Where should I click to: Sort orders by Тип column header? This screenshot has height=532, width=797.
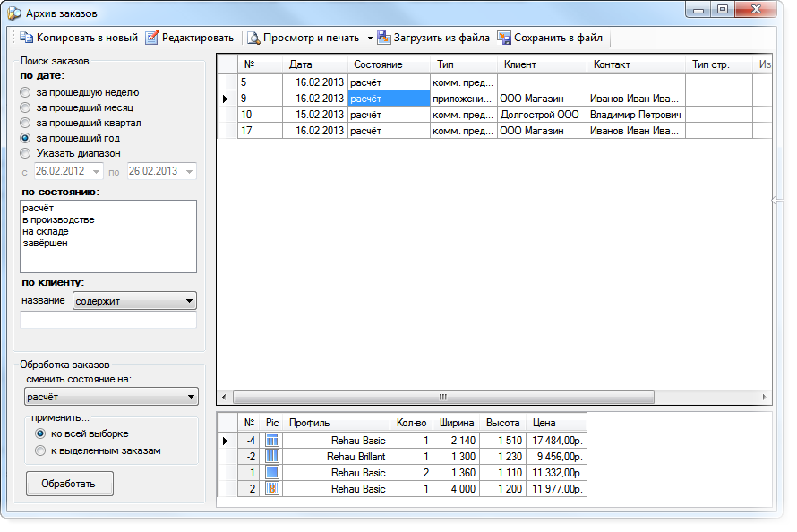click(x=464, y=64)
